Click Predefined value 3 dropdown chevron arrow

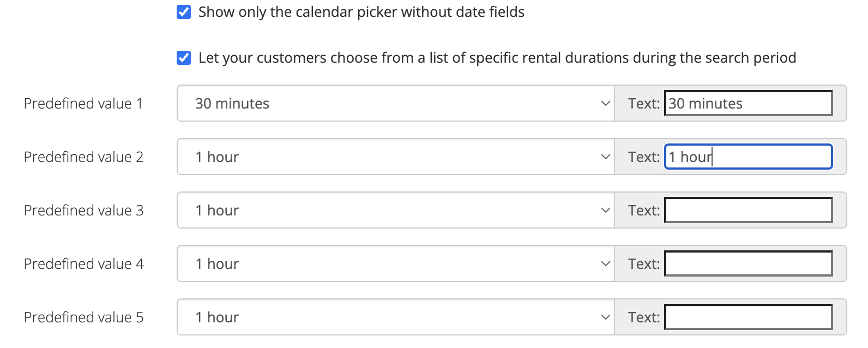[x=605, y=210]
